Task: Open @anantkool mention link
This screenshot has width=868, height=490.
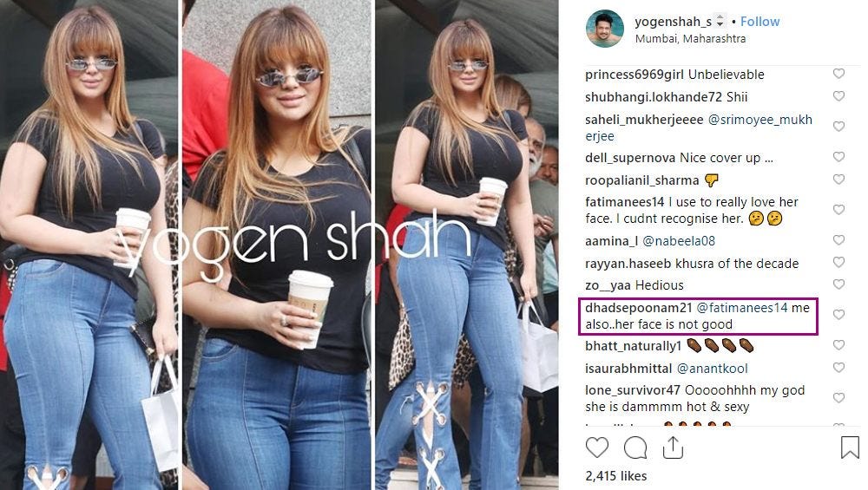Action: click(x=712, y=369)
